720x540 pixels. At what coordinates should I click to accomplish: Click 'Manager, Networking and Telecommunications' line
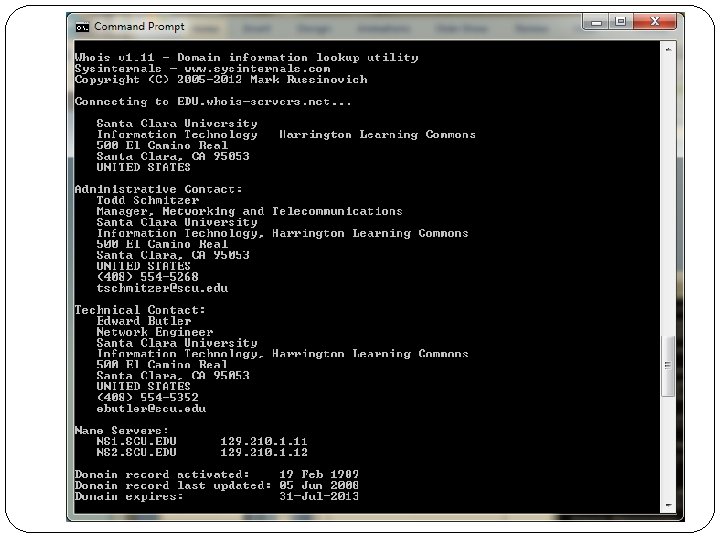point(249,211)
